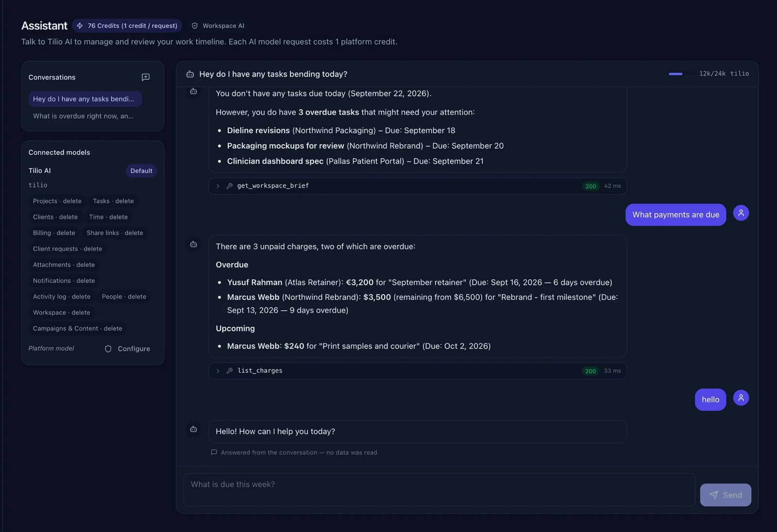The width and height of the screenshot is (777, 532).
Task: Click the Default badge for Tilio AI
Action: [141, 171]
